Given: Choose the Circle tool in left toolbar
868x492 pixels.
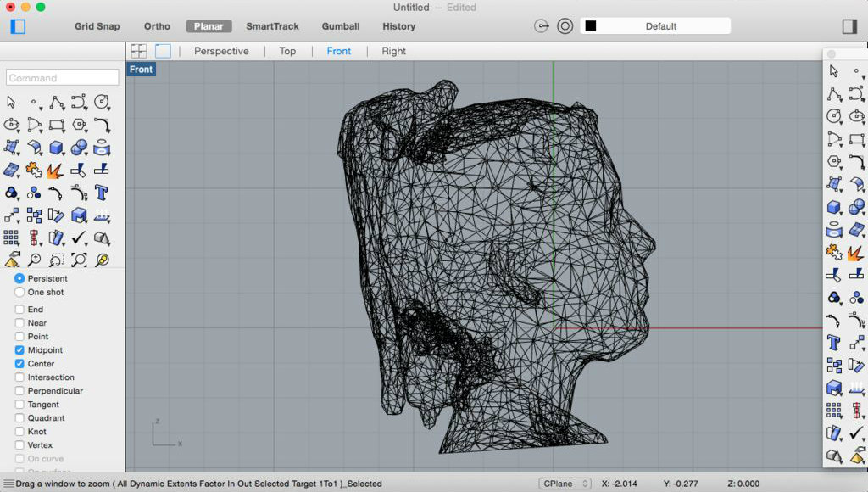Looking at the screenshot, I should [102, 103].
